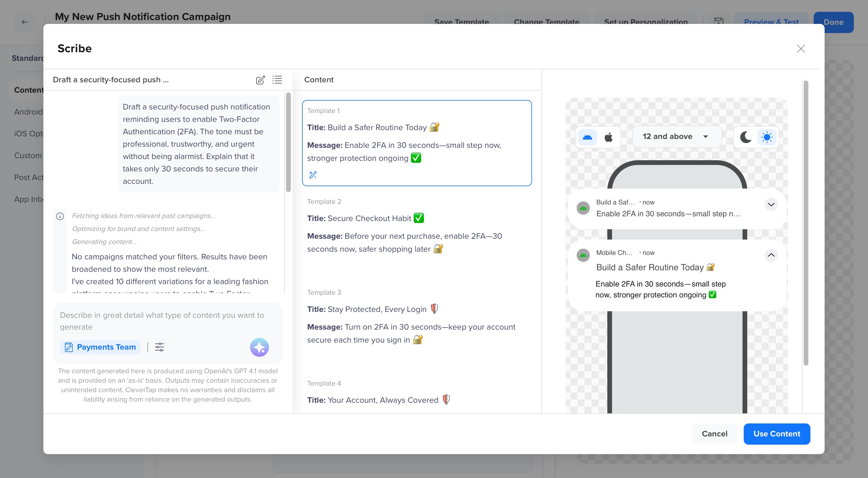
Task: Click the content description input field
Action: click(x=167, y=321)
